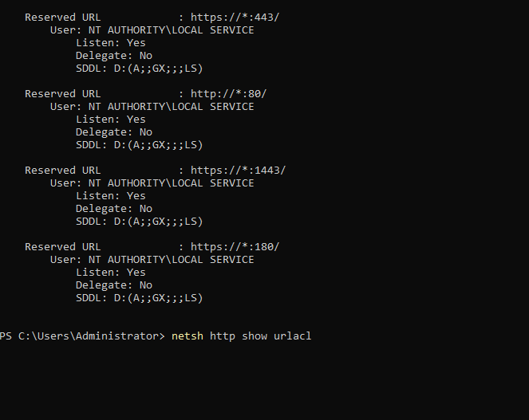Click the first Reserved URL label
The height and width of the screenshot is (420, 529).
tap(63, 18)
